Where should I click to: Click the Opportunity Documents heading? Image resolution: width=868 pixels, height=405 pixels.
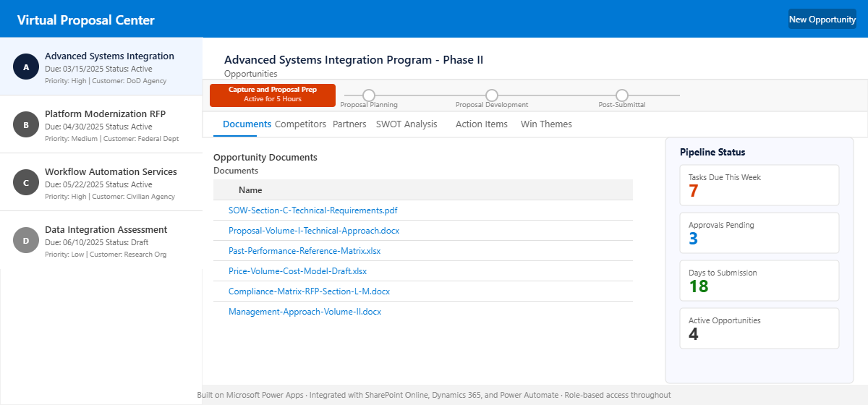265,157
